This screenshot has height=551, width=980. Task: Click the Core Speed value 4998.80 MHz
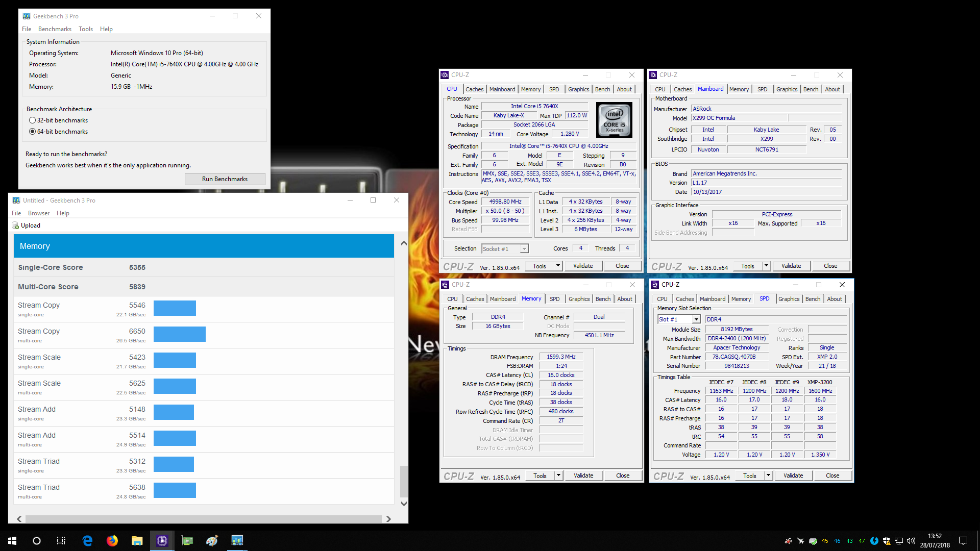point(505,202)
